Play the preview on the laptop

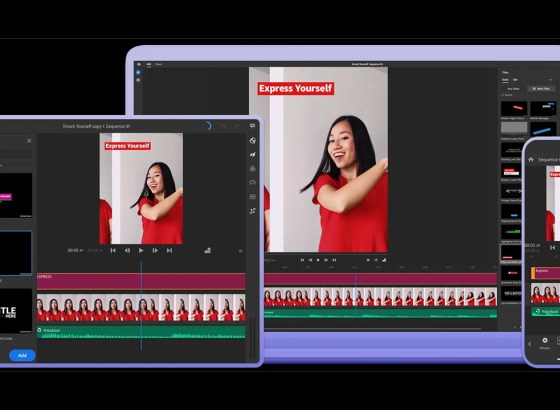pos(318,260)
